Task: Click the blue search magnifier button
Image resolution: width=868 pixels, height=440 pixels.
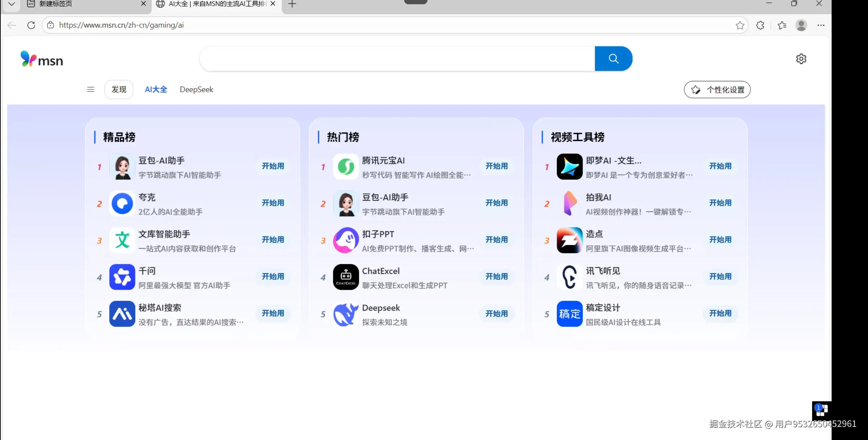Action: (613, 59)
